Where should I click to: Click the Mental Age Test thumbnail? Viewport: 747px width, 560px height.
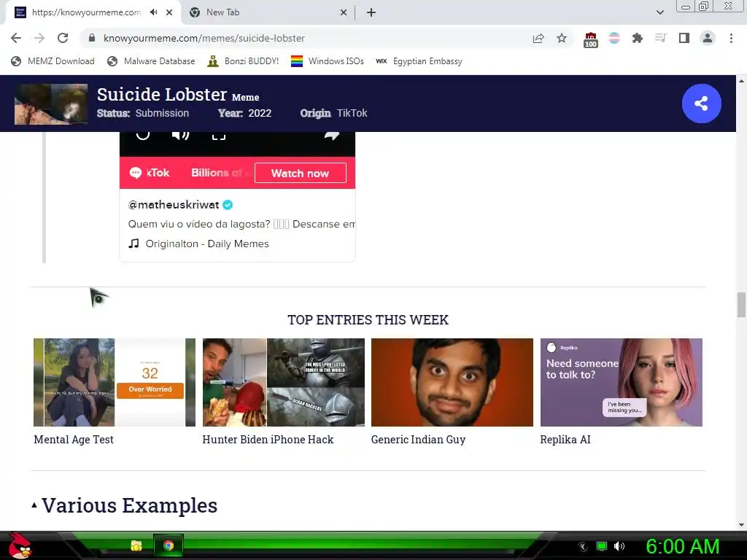(115, 382)
